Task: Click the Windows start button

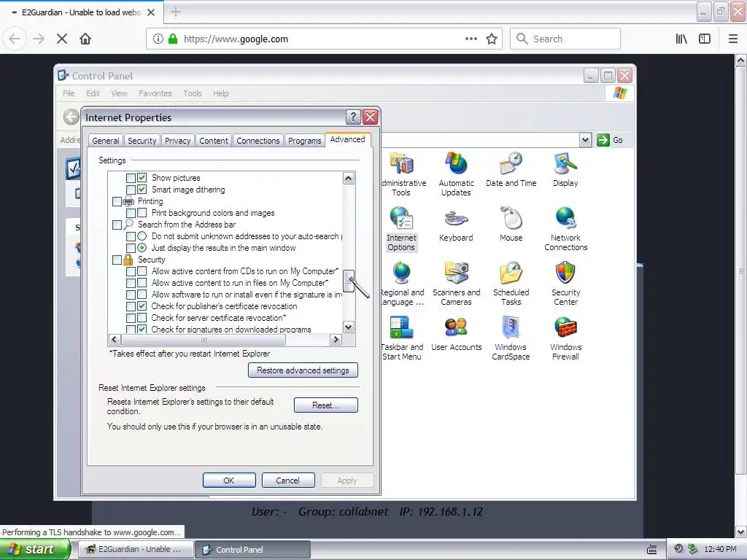Action: (34, 550)
